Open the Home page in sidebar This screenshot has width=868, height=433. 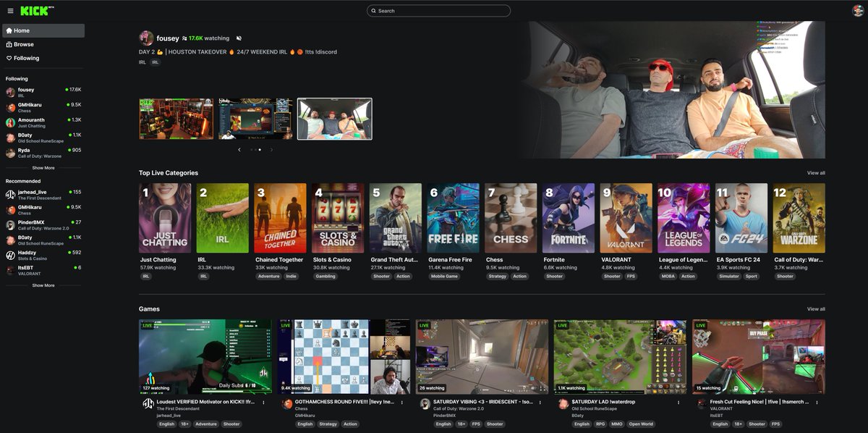pos(43,30)
